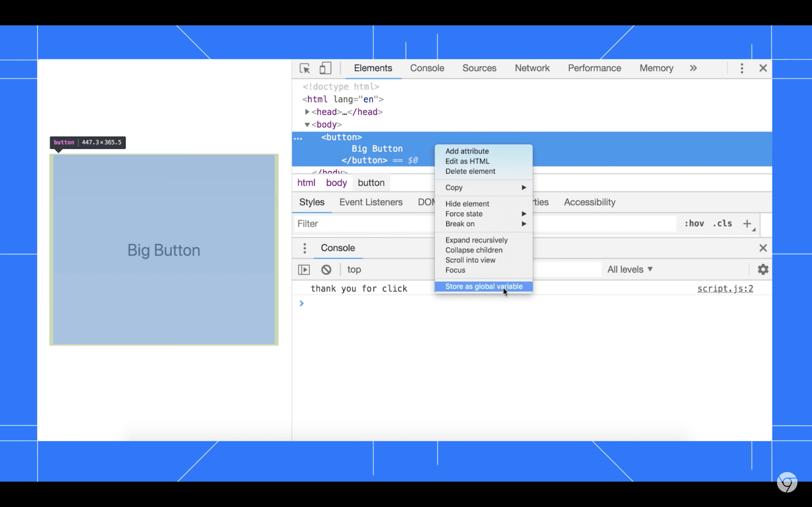Click the device toggle icon

pyautogui.click(x=325, y=68)
